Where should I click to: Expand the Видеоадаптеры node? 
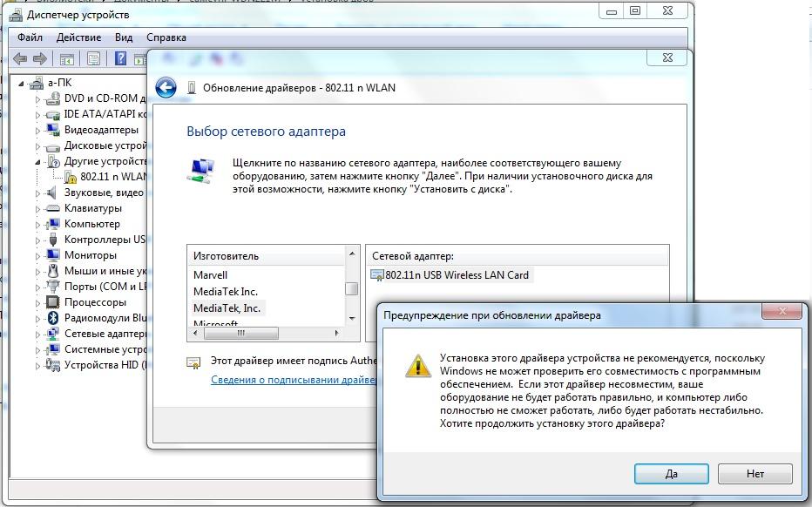[x=37, y=131]
